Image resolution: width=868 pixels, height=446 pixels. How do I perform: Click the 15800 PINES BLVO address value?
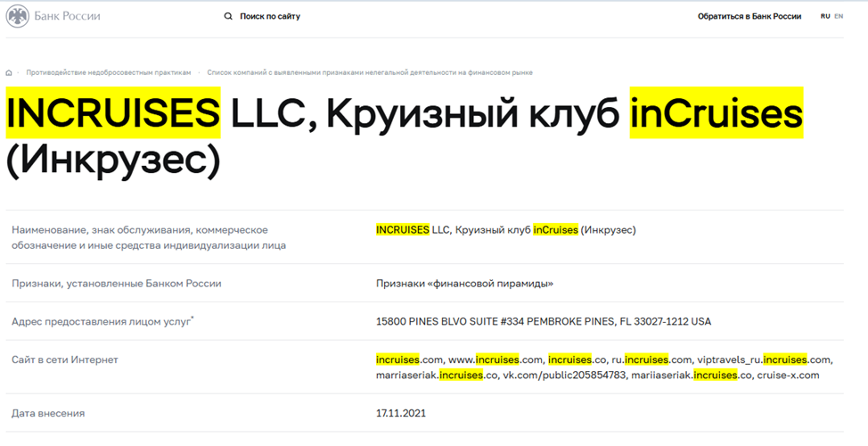click(544, 321)
